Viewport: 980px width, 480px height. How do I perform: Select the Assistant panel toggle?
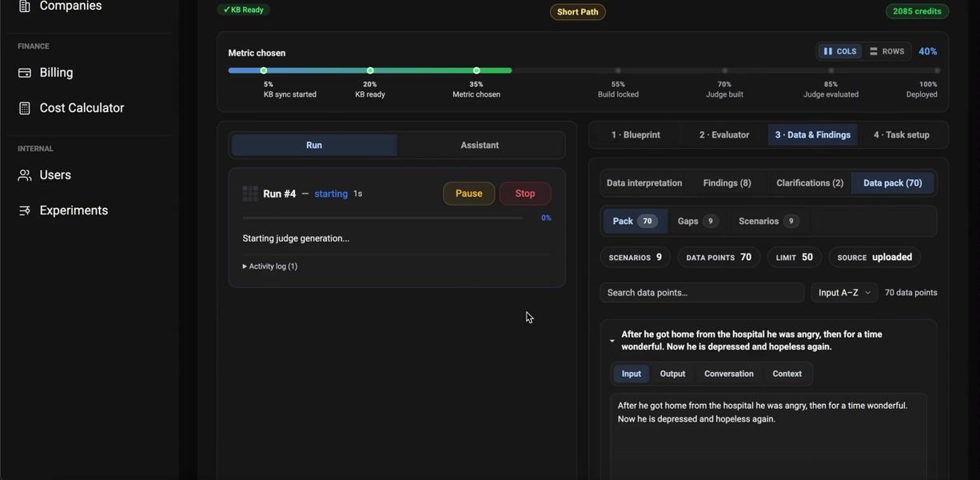point(480,145)
